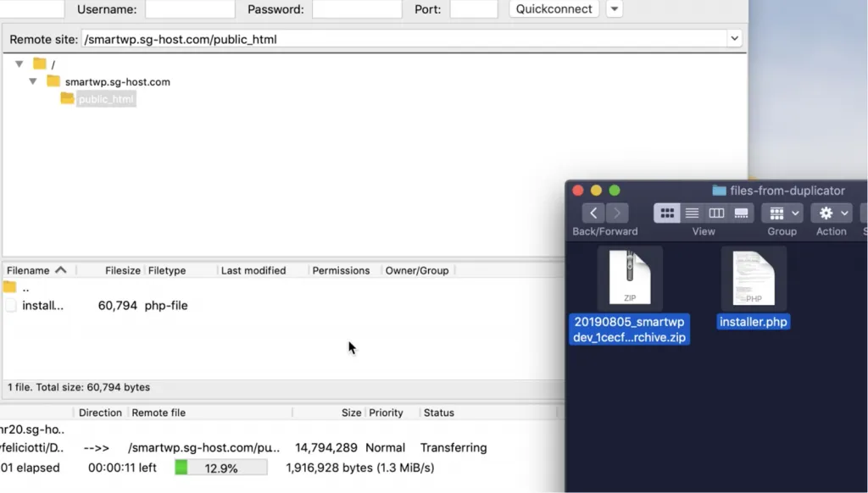
Task: Select the Duplicator archive zip file thumbnail
Action: 629,278
